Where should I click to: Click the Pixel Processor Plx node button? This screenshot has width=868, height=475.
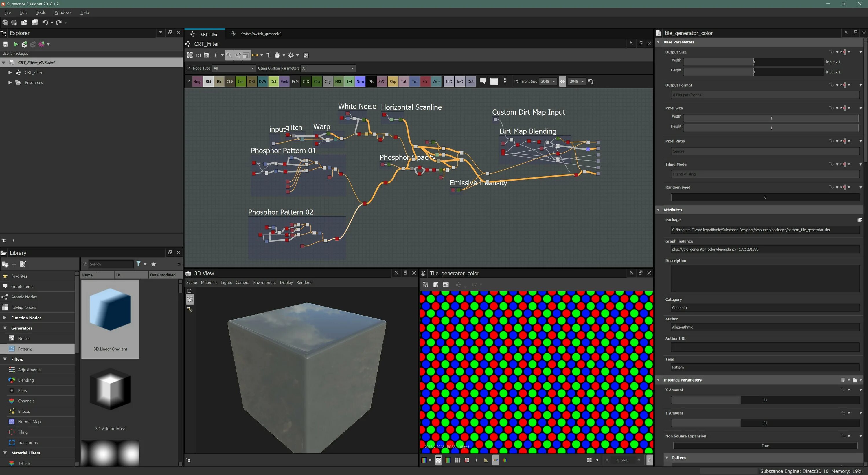[x=371, y=82]
